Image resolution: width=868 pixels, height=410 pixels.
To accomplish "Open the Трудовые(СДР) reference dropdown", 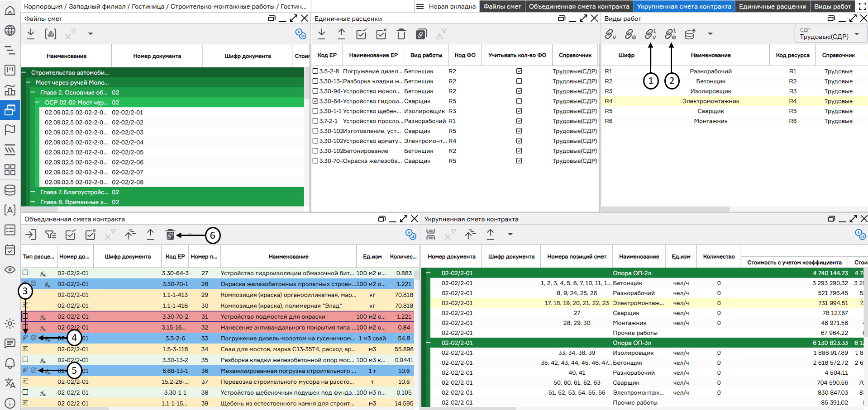I will 857,35.
